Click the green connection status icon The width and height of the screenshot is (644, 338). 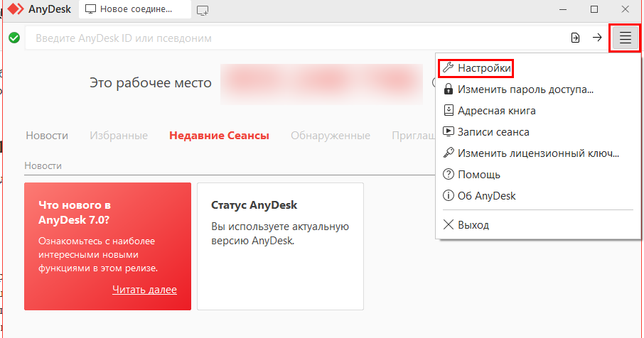coord(14,38)
